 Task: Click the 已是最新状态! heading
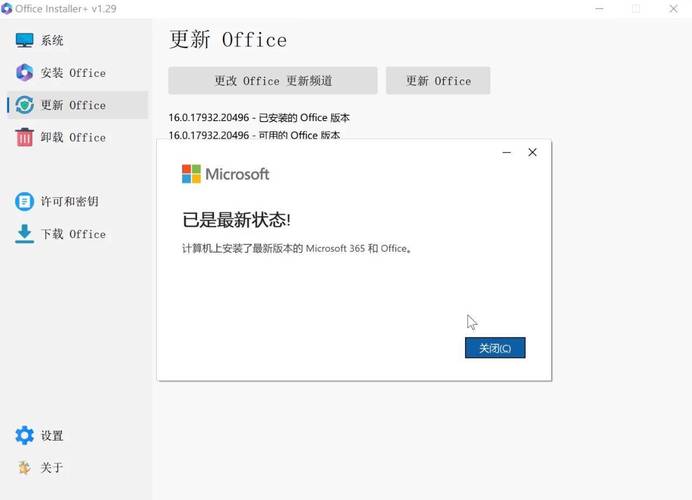pyautogui.click(x=237, y=220)
